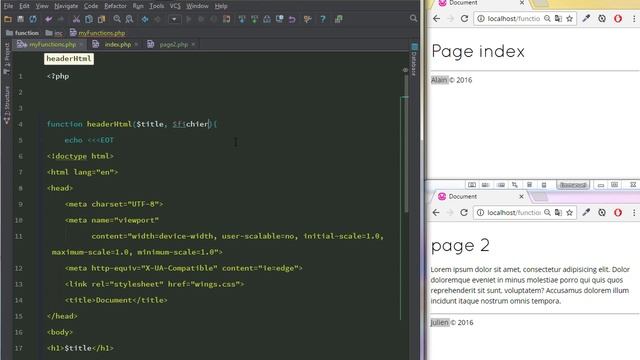Click the Open folder toolbar icon
The width and height of the screenshot is (640, 360).
point(8,19)
